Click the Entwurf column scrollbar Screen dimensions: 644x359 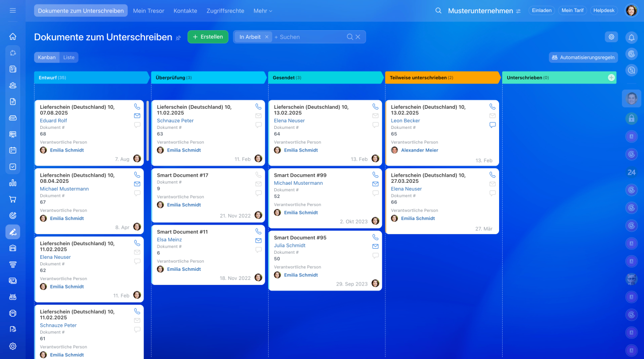(148, 131)
